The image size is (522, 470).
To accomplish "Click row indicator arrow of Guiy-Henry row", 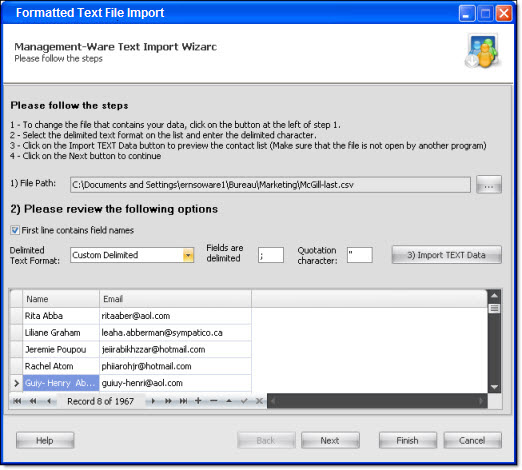I will coord(16,383).
